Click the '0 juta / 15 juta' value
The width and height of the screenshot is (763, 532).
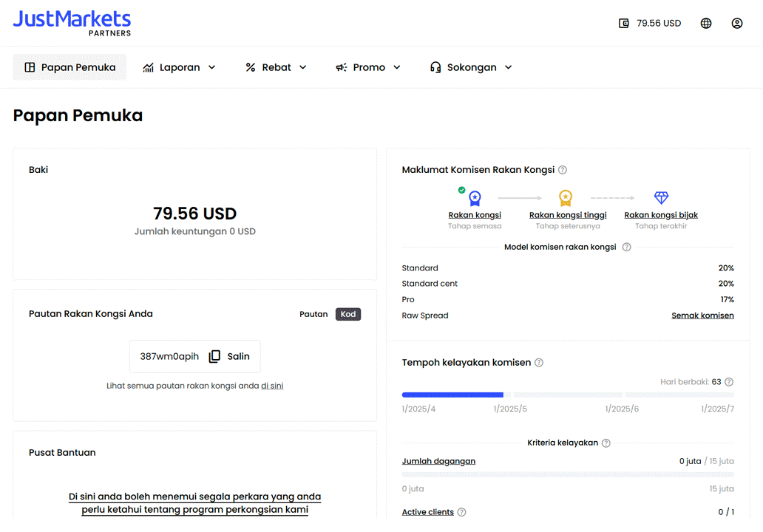707,461
